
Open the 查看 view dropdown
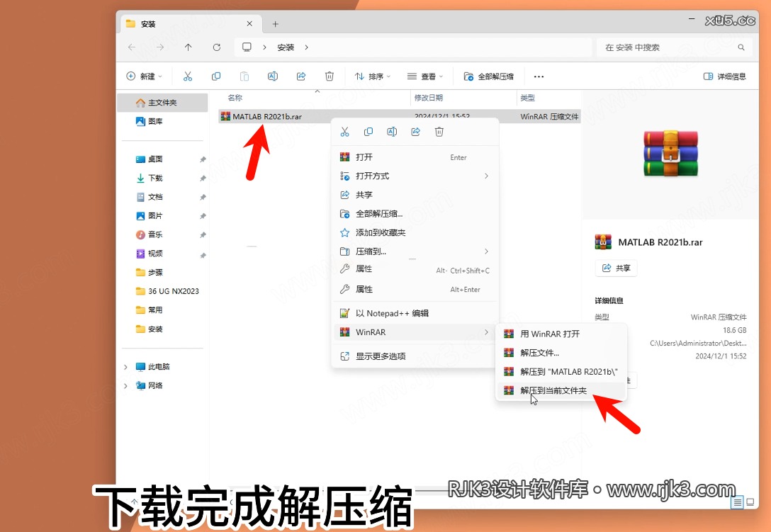425,77
